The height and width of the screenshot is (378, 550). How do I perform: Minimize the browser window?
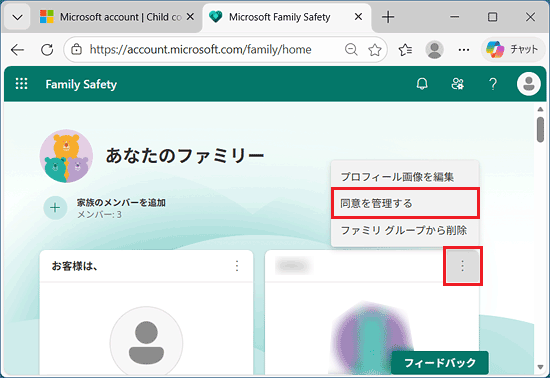[x=455, y=17]
